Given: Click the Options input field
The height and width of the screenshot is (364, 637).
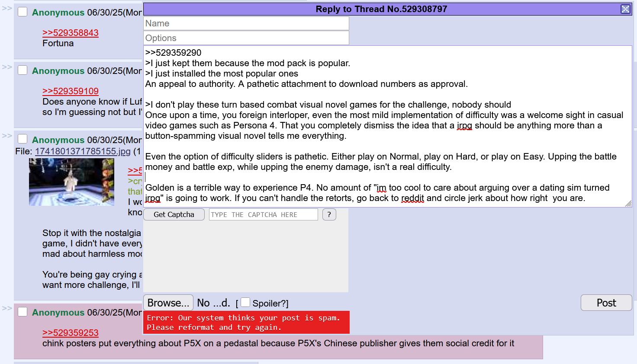Looking at the screenshot, I should [x=246, y=38].
